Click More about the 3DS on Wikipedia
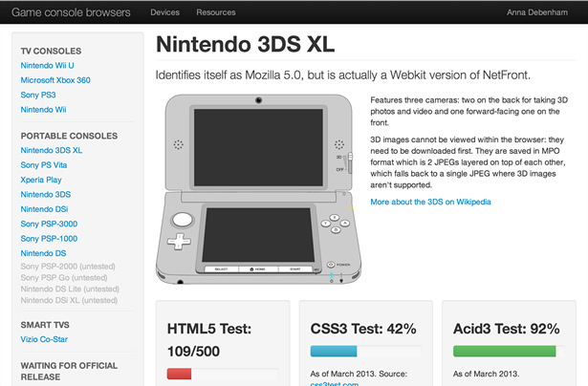Viewport: 588px width, 386px height. [430, 202]
